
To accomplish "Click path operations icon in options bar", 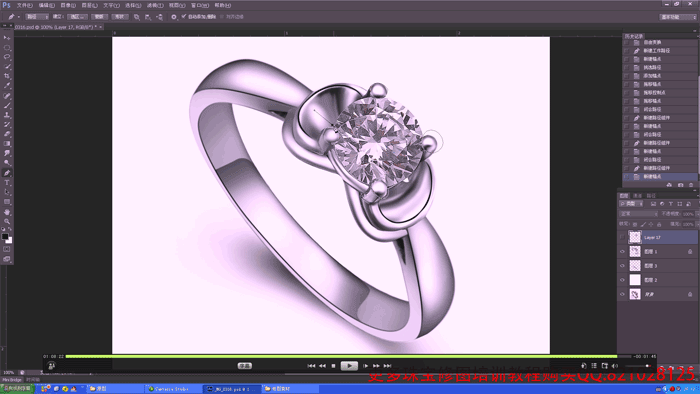I will [x=137, y=17].
